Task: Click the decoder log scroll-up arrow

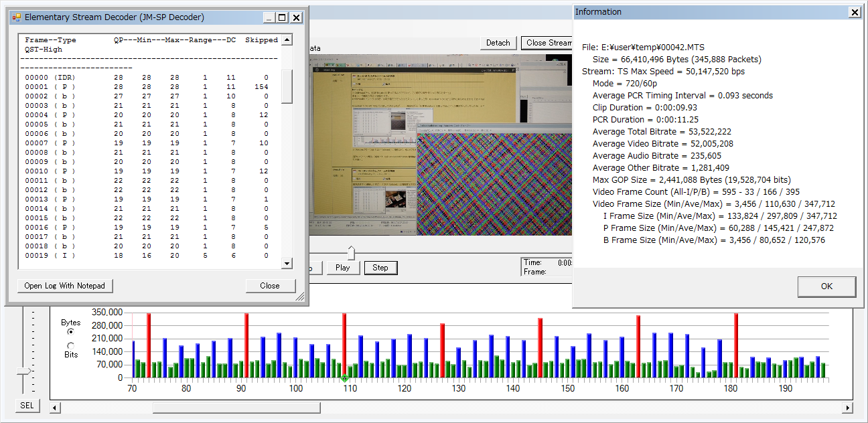Action: (x=287, y=40)
